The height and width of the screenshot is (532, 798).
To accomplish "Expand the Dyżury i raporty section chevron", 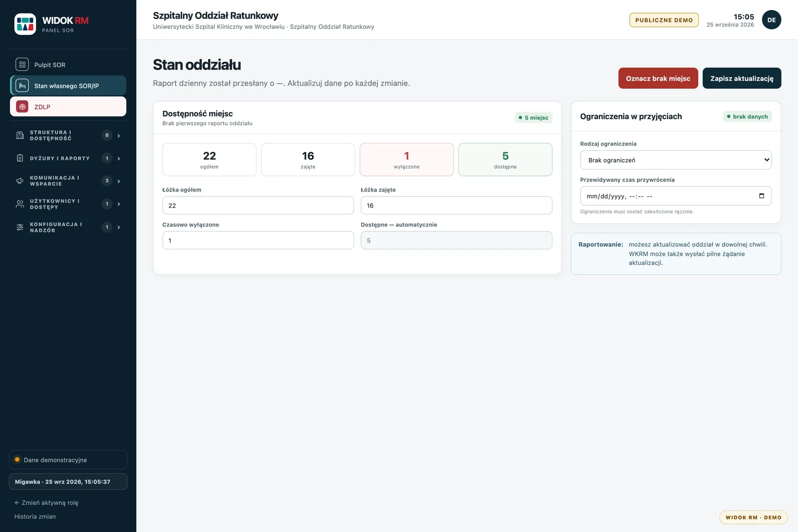I will [119, 159].
